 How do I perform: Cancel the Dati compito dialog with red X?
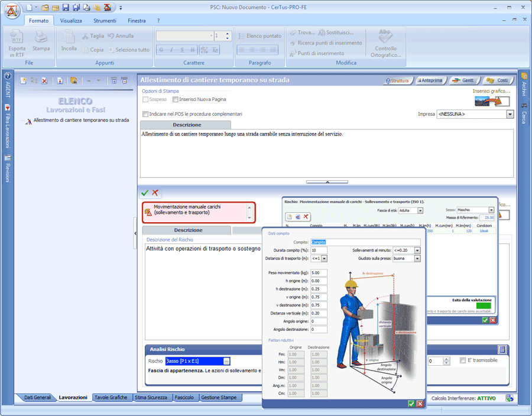(x=420, y=404)
